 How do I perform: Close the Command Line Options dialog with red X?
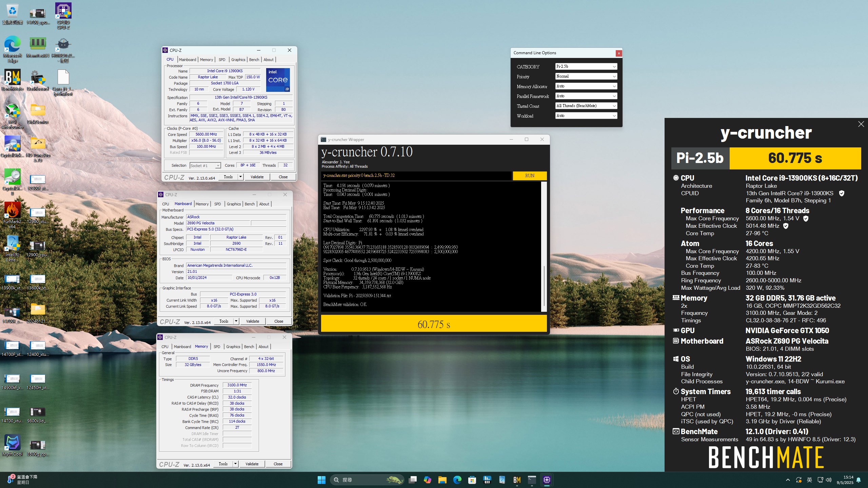[x=618, y=53]
